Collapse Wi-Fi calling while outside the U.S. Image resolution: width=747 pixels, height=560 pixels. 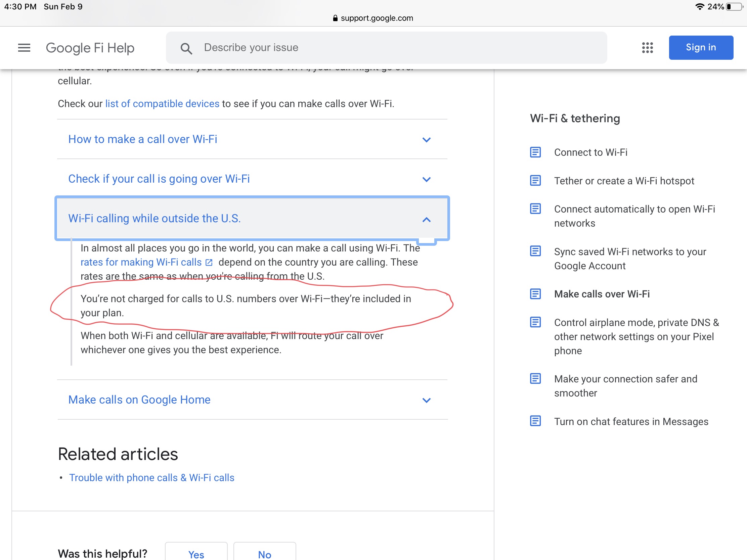(427, 220)
